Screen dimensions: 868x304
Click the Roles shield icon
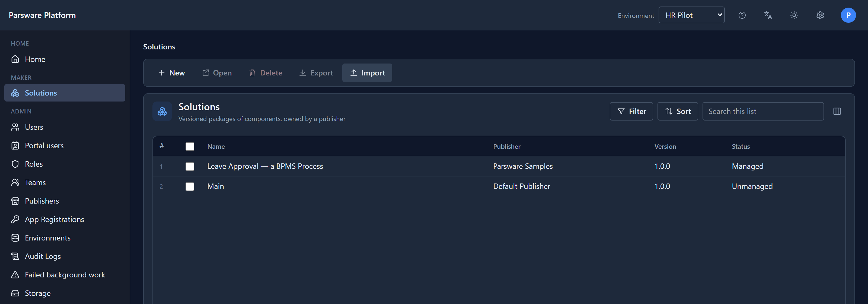tap(15, 164)
